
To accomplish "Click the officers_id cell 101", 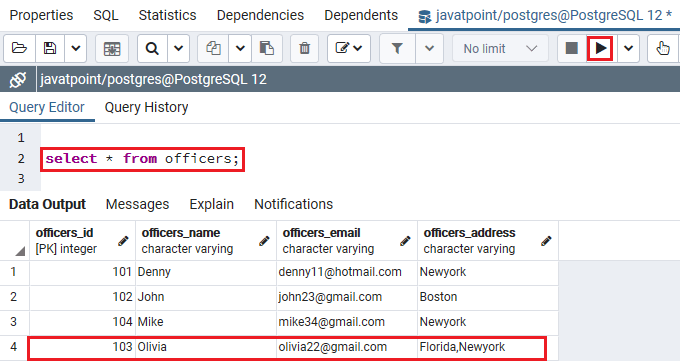I will click(x=82, y=272).
